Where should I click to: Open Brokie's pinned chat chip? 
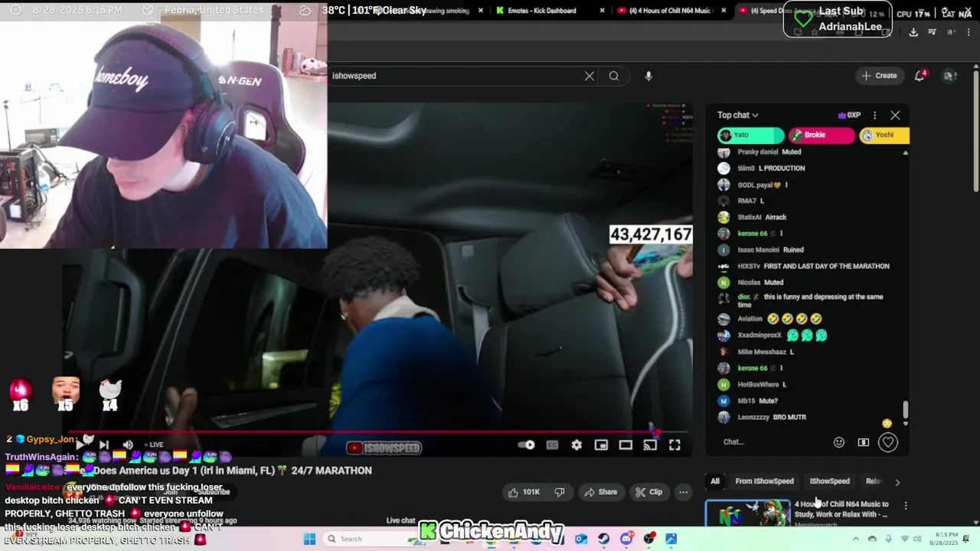[822, 135]
